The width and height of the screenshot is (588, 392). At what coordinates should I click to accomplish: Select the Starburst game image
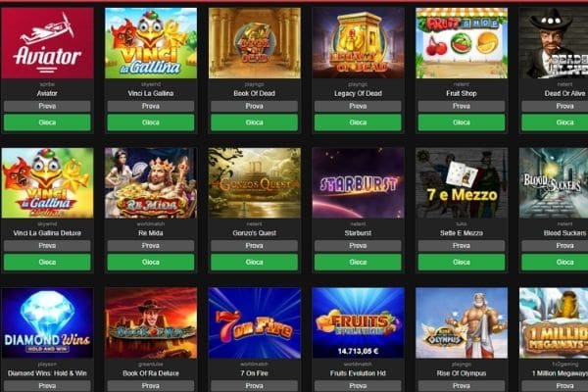[x=358, y=182]
